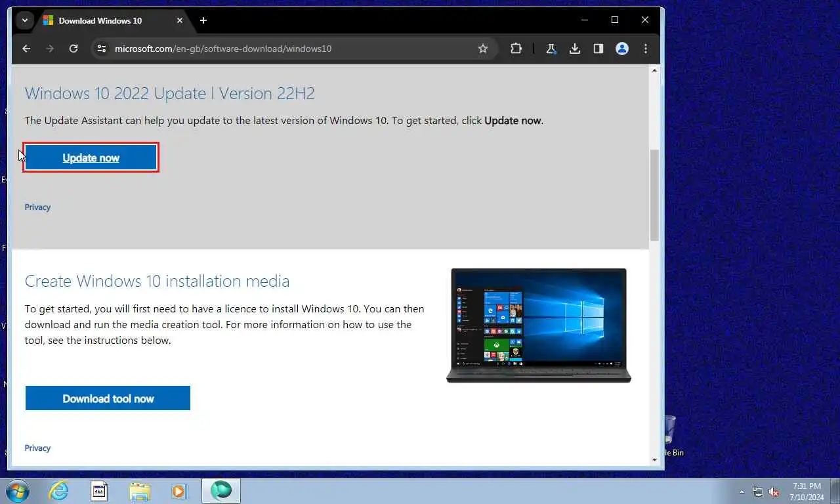Click the network tray icon
Image resolution: width=840 pixels, height=504 pixels.
[x=758, y=492]
